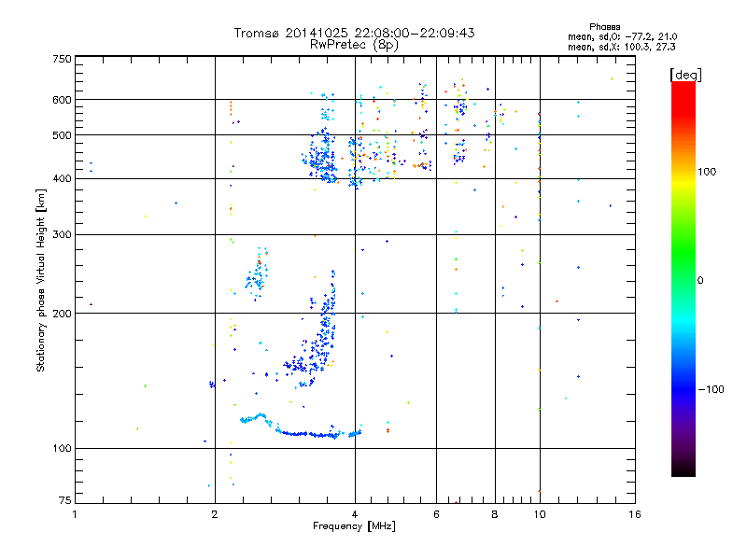
Task: Click the y-axis tick label '75'
Action: coord(65,500)
